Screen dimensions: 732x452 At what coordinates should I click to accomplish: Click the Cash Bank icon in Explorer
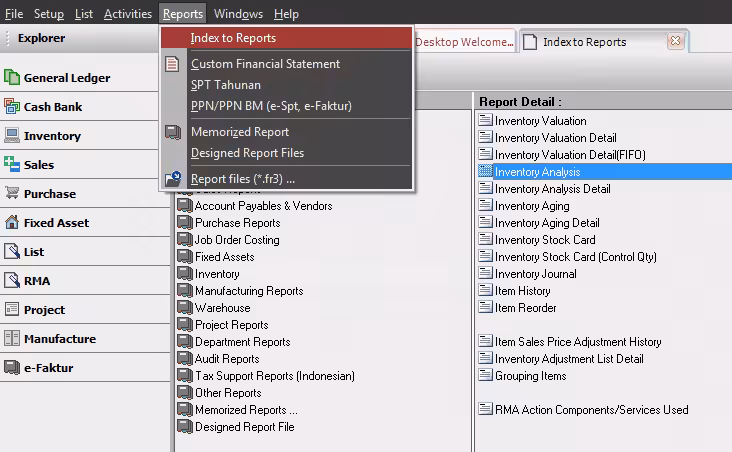[x=12, y=106]
